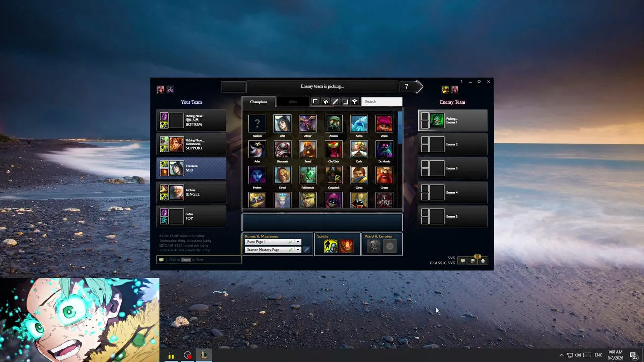
Task: Filter champions by top lane role
Action: (x=315, y=102)
